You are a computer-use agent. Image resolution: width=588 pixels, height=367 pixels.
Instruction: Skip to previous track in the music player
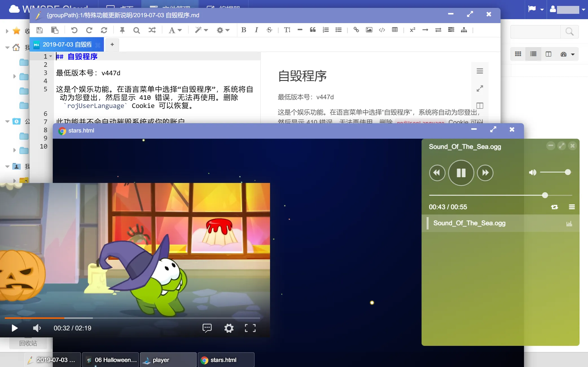pos(437,173)
